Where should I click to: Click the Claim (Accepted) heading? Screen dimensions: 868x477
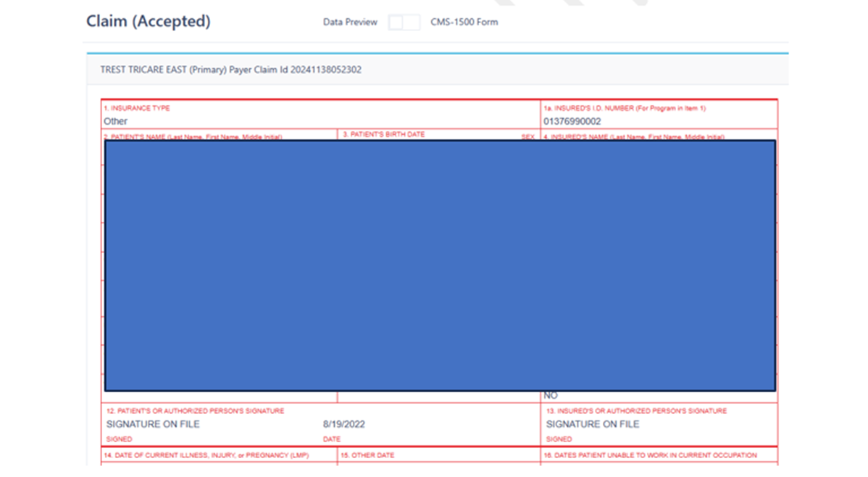coord(149,22)
